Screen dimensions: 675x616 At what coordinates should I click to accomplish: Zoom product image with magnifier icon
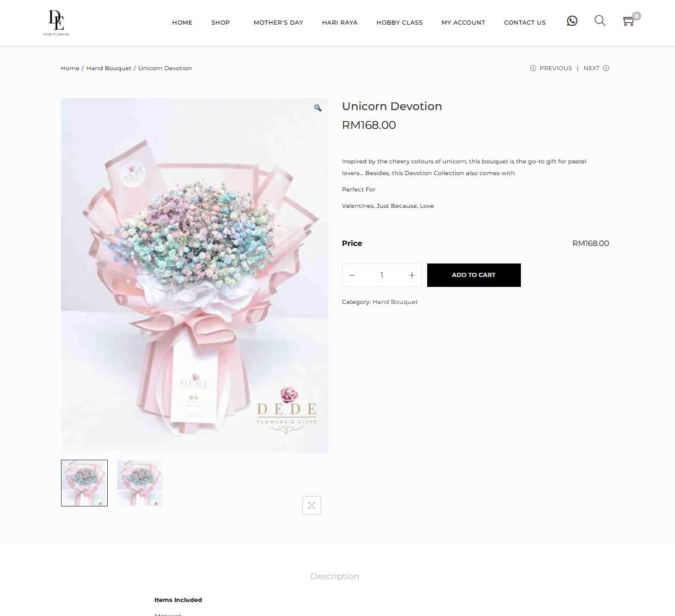coord(318,108)
